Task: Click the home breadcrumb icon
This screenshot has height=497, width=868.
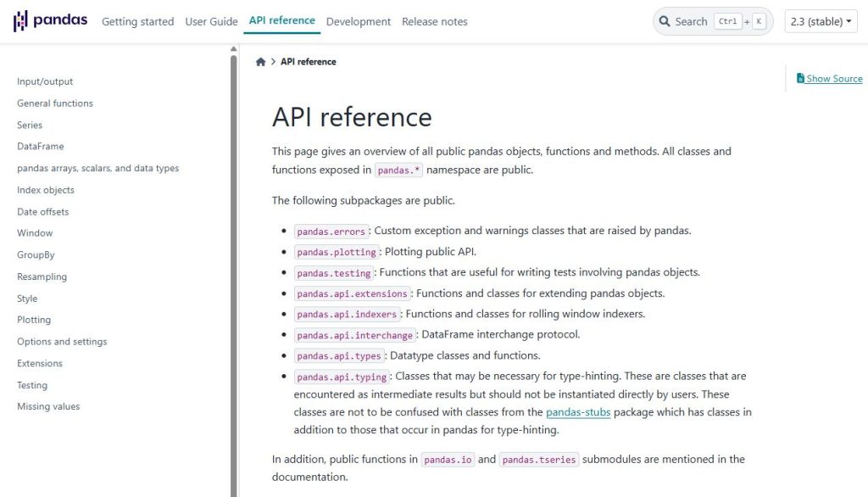Action: [261, 62]
